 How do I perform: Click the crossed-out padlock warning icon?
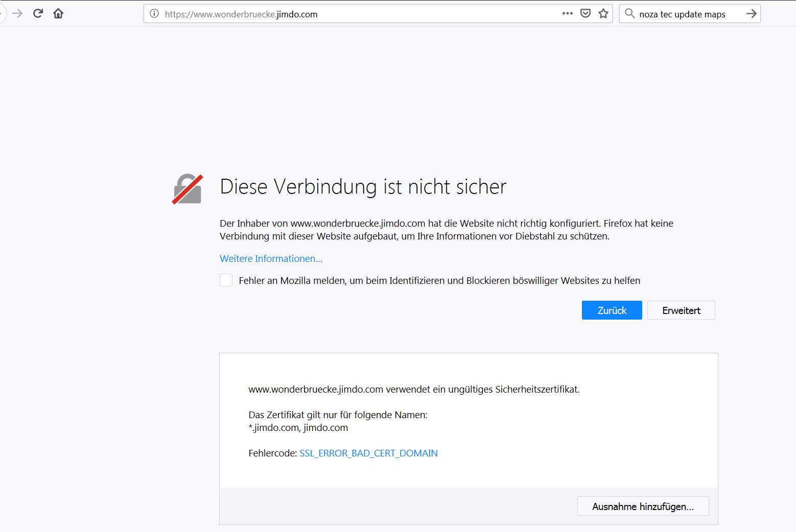point(188,189)
